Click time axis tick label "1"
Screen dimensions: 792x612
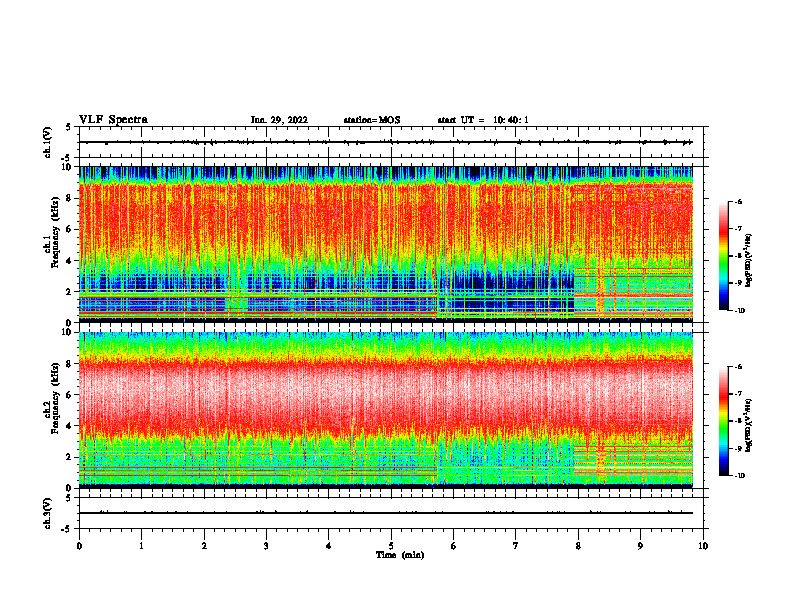[x=141, y=546]
